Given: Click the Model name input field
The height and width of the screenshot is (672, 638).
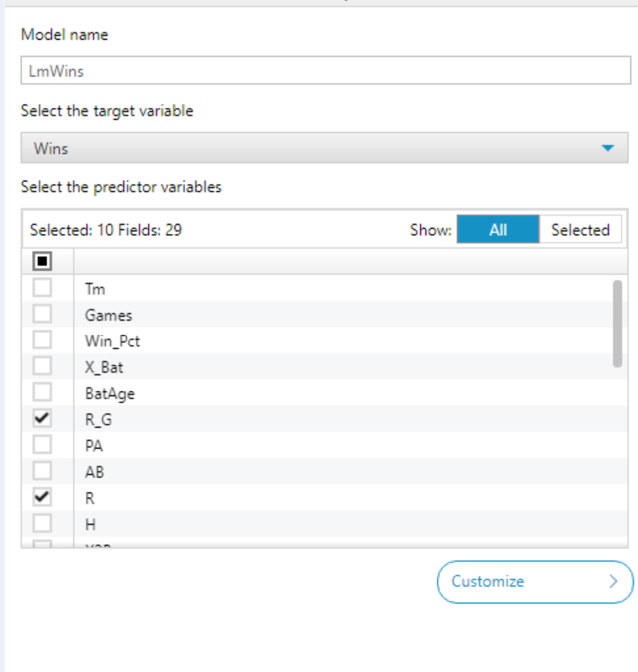Looking at the screenshot, I should 325,71.
